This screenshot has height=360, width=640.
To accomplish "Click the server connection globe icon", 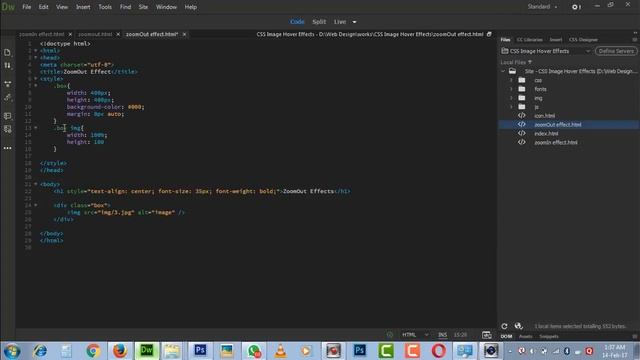I will click(518, 326).
